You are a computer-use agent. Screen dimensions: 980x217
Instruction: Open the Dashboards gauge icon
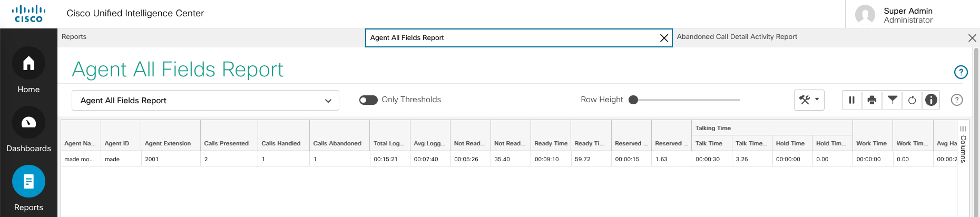click(x=28, y=123)
